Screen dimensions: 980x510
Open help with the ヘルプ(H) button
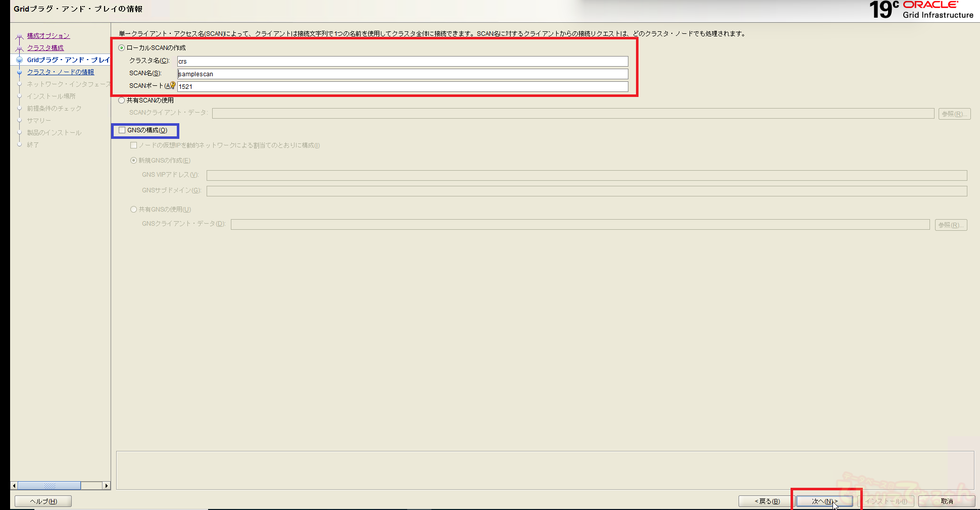pyautogui.click(x=43, y=501)
